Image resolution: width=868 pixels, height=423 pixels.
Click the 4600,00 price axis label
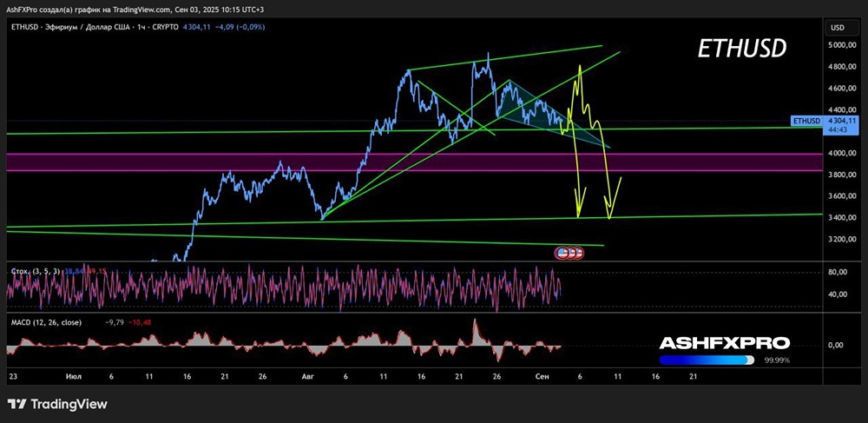tap(844, 89)
